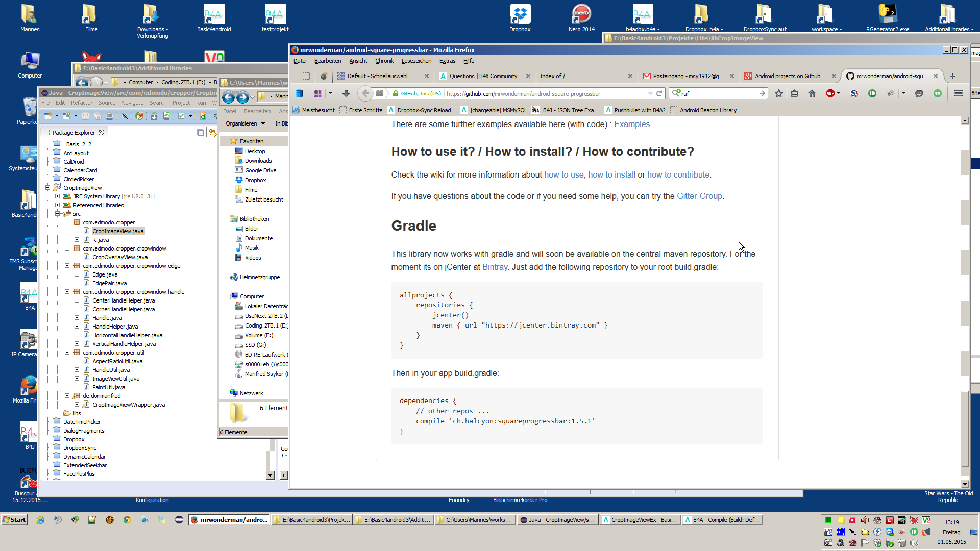Toggle Link with Editor in Package Explorer

click(x=212, y=133)
